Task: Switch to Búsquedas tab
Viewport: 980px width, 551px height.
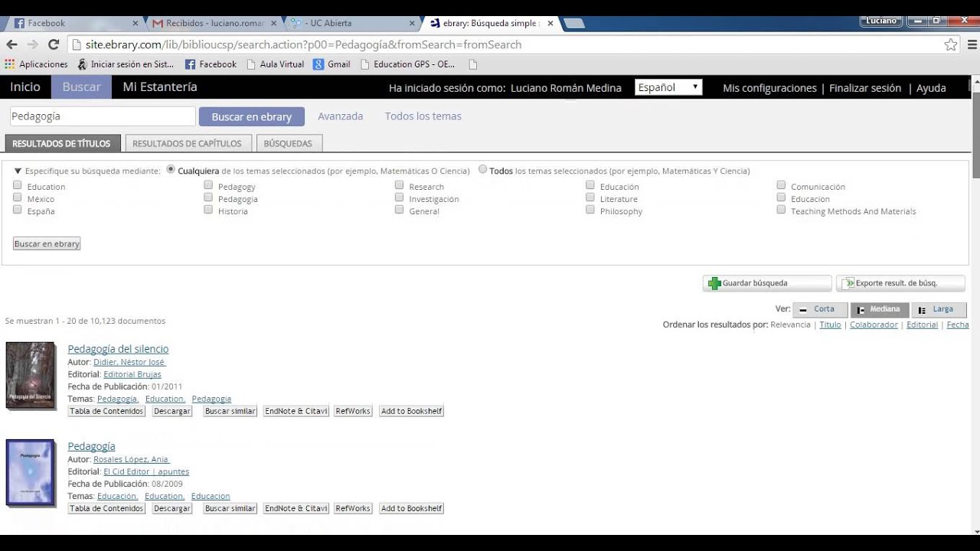Action: [288, 143]
